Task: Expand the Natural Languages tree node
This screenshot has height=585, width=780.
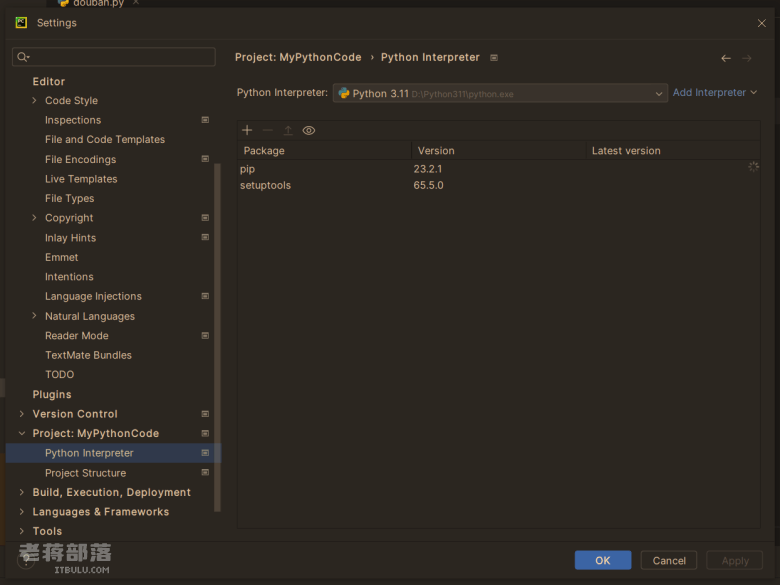Action: click(34, 316)
